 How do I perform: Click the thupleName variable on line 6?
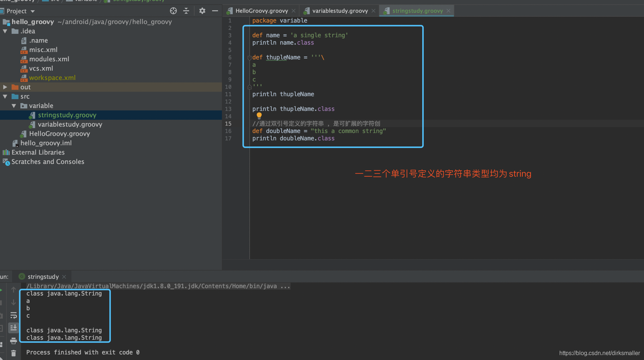[x=283, y=58]
